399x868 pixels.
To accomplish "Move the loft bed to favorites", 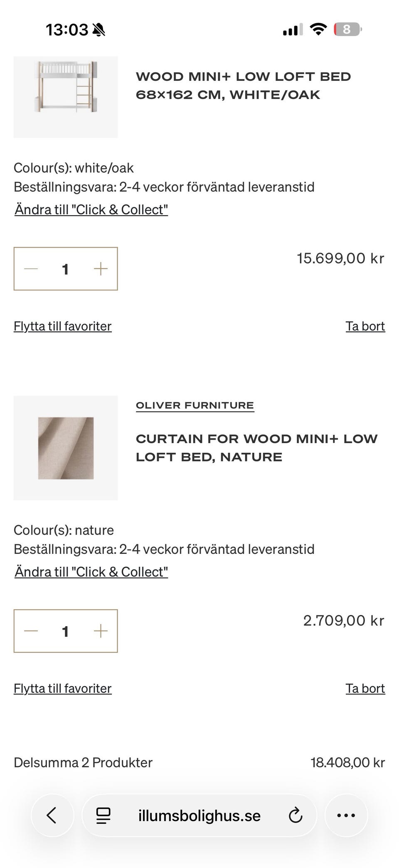I will [63, 326].
